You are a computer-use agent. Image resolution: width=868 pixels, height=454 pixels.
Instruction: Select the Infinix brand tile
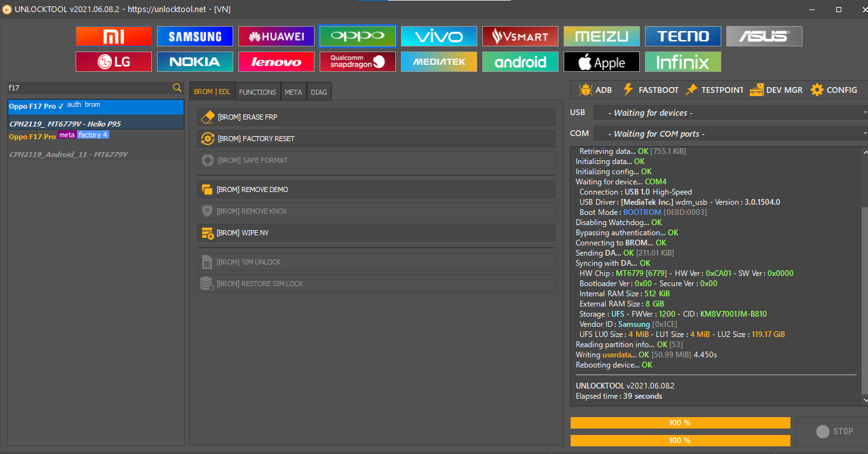coord(683,62)
